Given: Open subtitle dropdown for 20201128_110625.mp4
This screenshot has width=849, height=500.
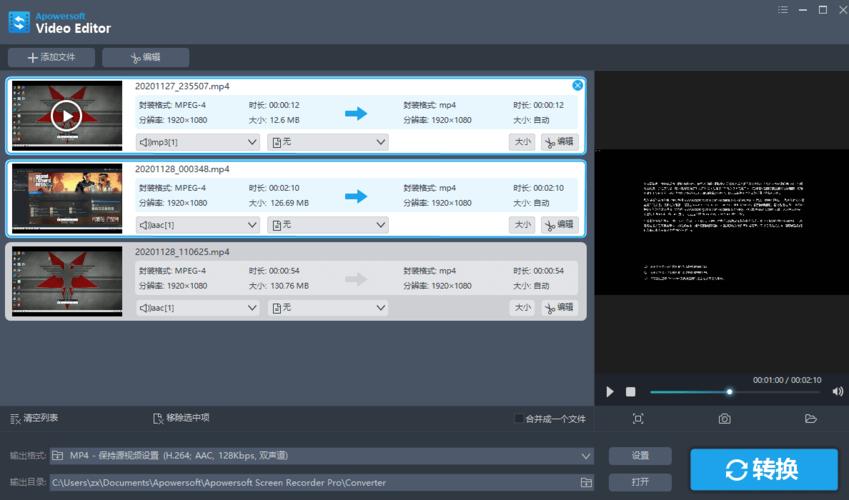Looking at the screenshot, I should [328, 308].
